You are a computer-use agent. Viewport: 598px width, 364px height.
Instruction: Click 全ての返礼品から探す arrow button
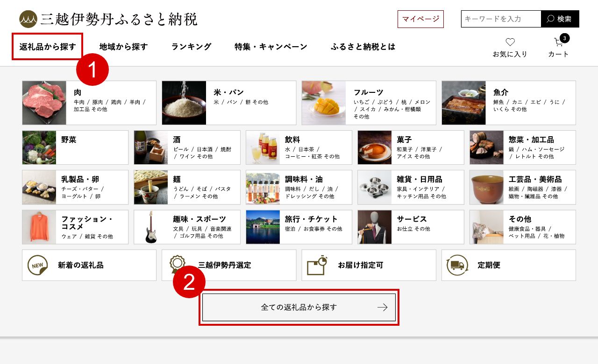click(299, 307)
